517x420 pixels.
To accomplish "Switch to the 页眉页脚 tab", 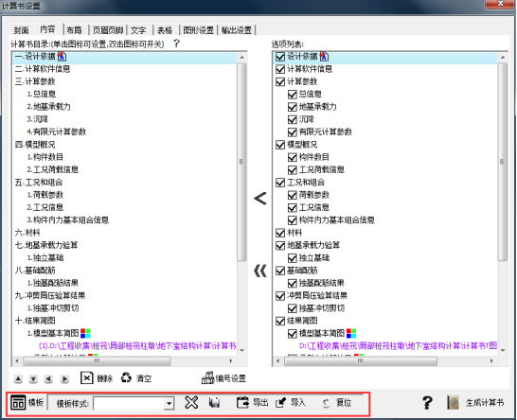I will click(108, 30).
